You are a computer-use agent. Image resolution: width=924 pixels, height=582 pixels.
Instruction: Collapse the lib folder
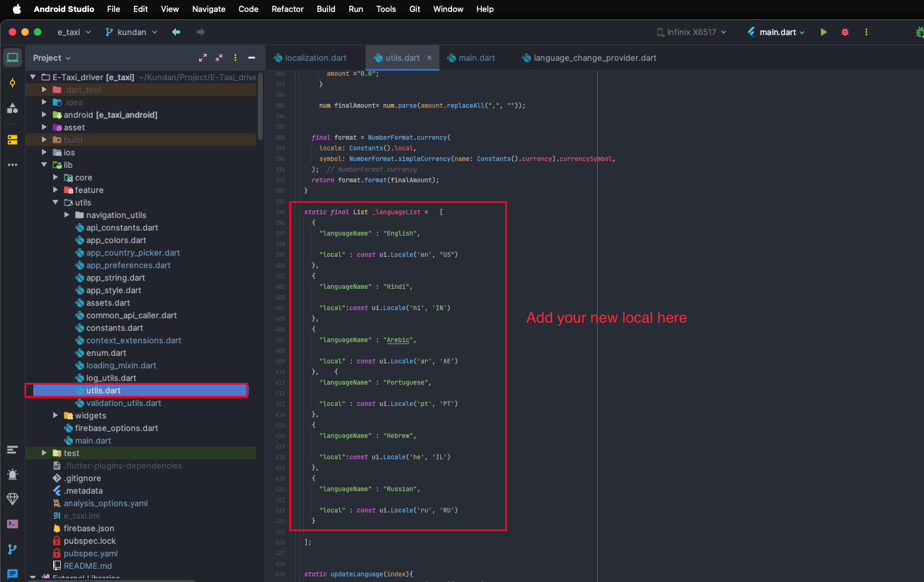[44, 165]
